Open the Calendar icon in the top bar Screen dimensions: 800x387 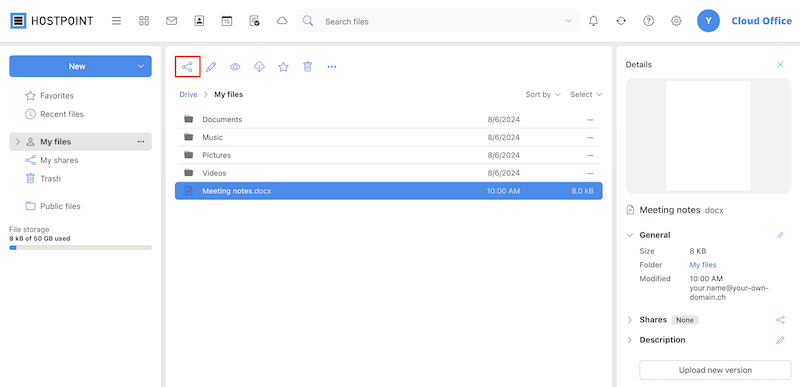tap(227, 21)
